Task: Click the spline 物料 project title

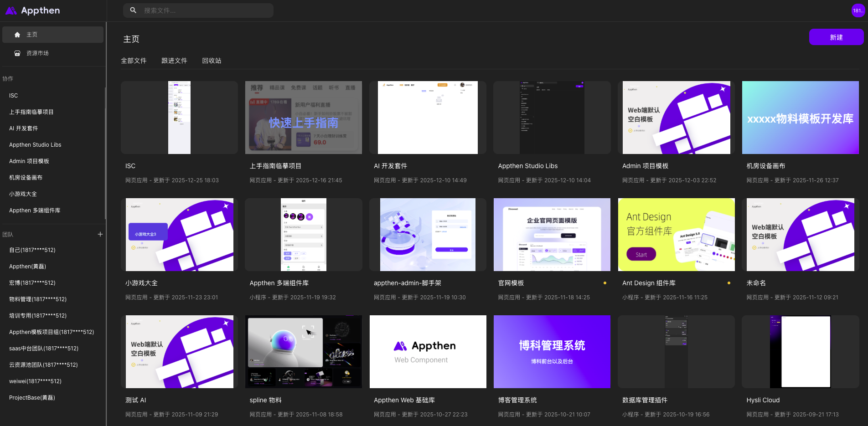Action: [x=265, y=400]
